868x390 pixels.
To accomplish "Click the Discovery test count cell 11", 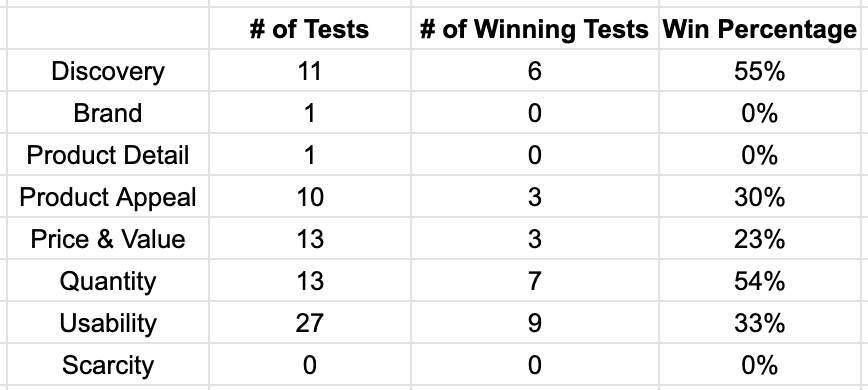I will tap(309, 71).
